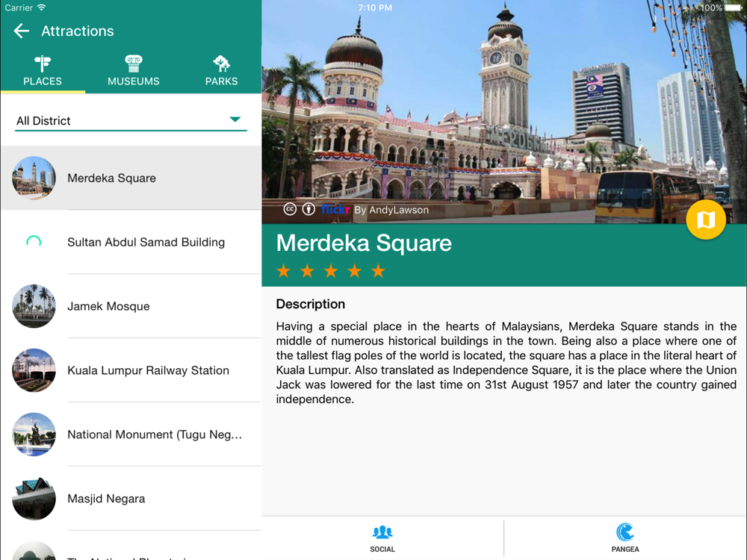Select Jamek Mosque in the list

pyautogui.click(x=131, y=306)
